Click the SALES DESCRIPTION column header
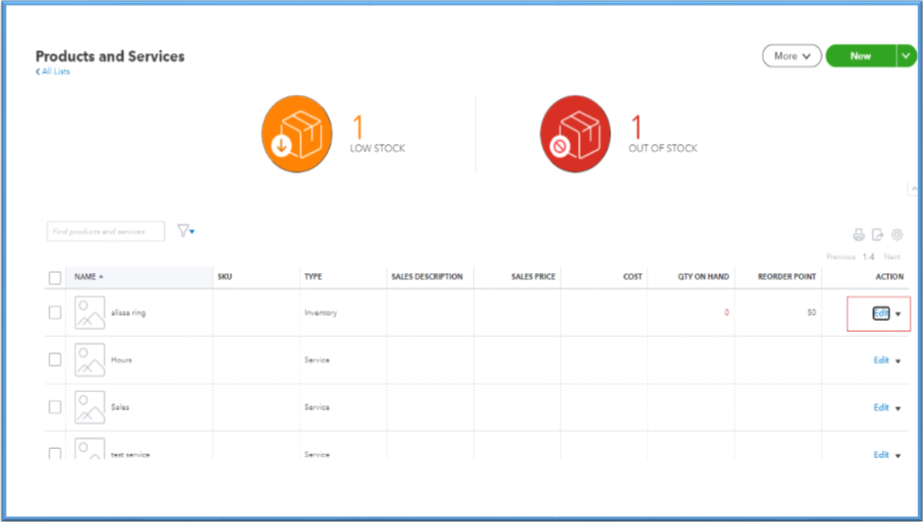Viewport: 923px width, 522px height. tap(427, 277)
